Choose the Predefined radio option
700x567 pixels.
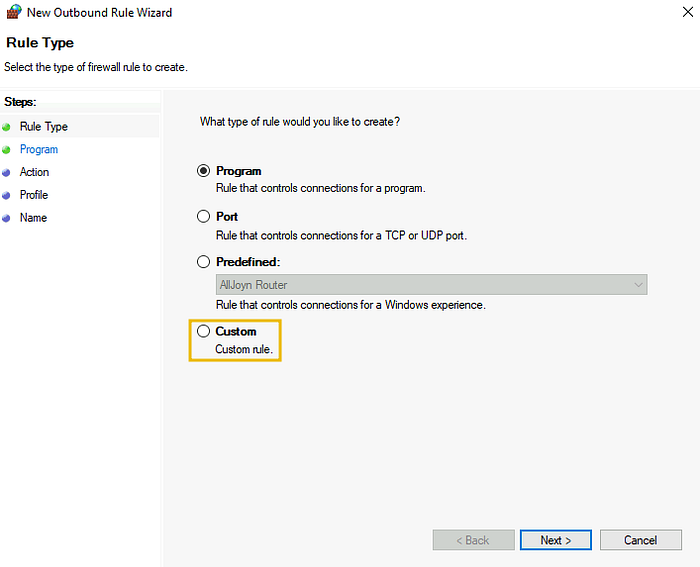204,262
